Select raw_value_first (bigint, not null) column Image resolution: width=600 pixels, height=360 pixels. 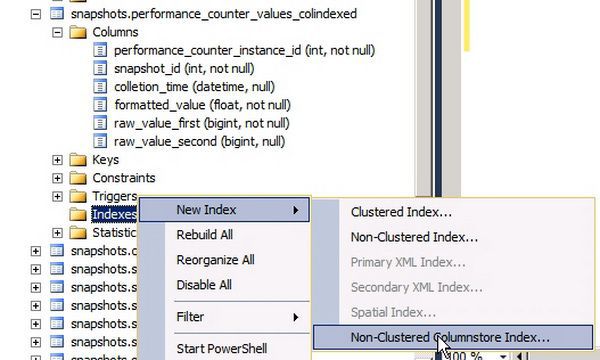click(x=202, y=124)
